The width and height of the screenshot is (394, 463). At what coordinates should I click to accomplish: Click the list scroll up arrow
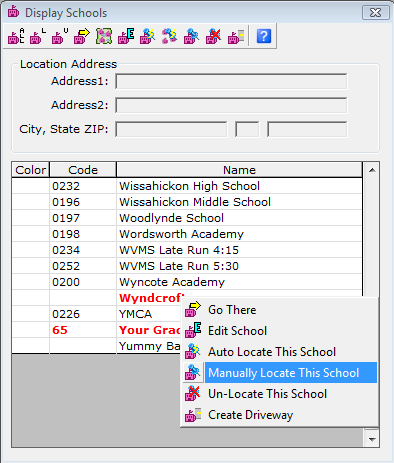click(372, 170)
